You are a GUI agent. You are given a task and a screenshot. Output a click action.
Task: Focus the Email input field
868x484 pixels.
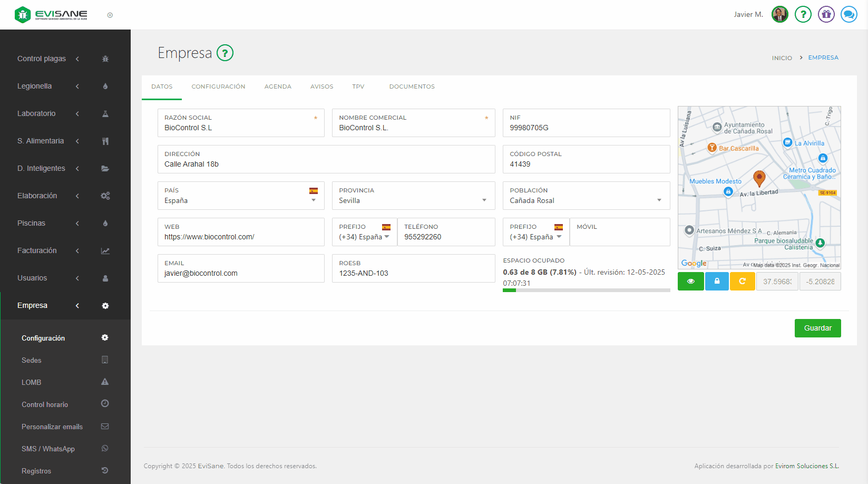(241, 268)
